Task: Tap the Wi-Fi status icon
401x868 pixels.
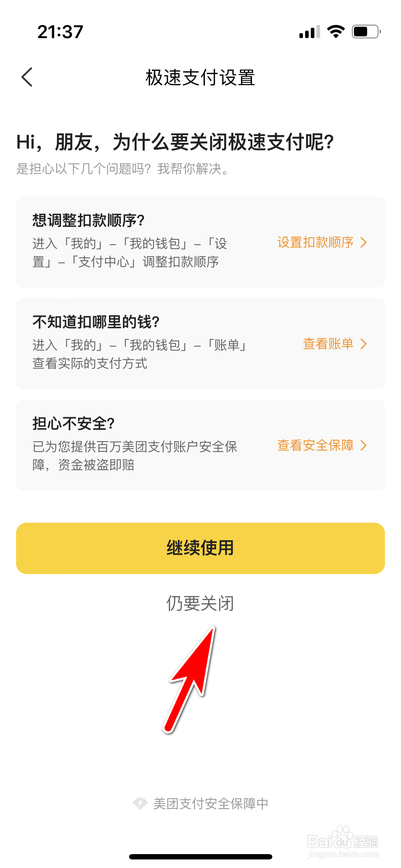Action: click(x=336, y=32)
